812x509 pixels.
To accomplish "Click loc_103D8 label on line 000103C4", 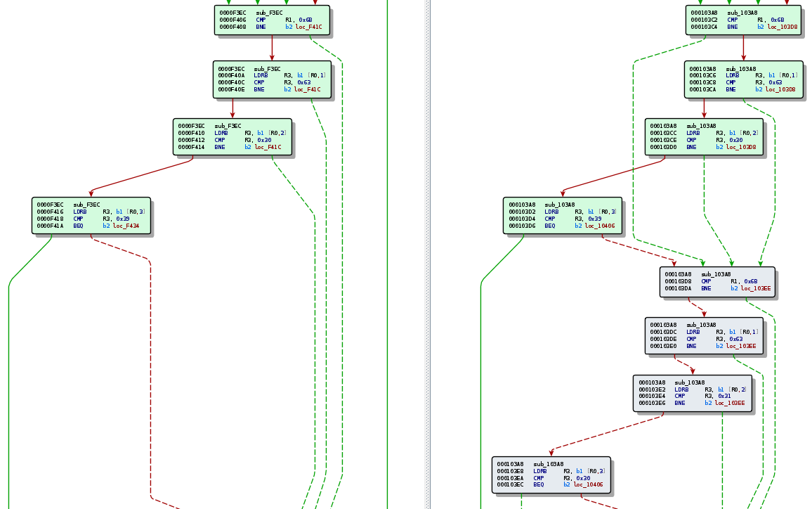I will click(x=781, y=27).
